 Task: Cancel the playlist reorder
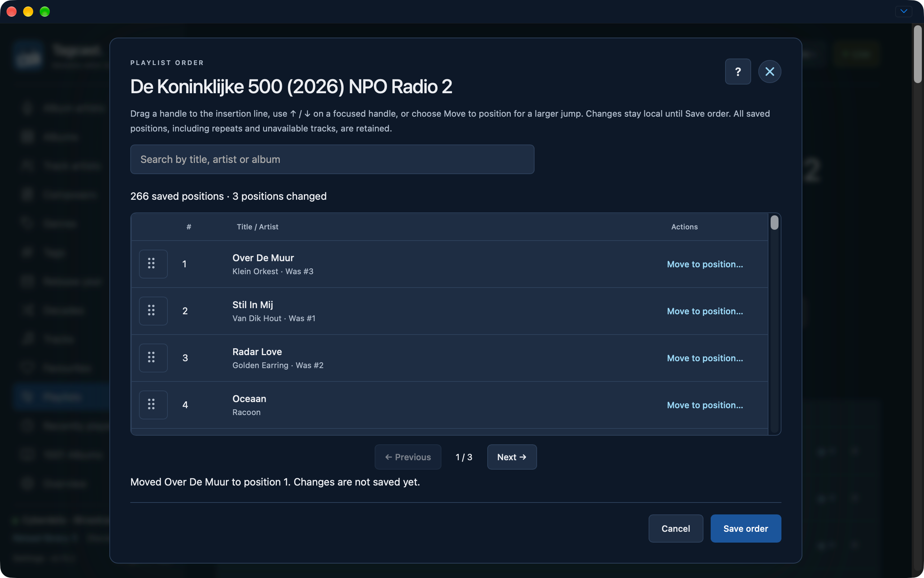(x=675, y=528)
